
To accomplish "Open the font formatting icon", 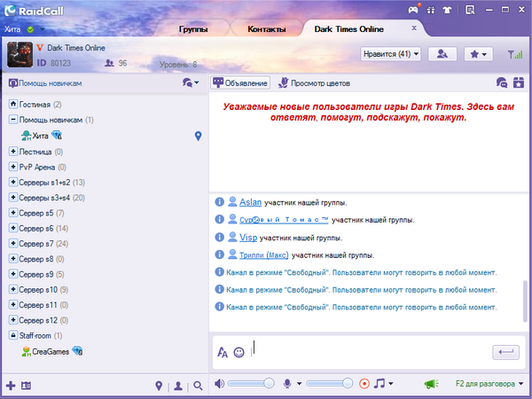I will point(223,352).
